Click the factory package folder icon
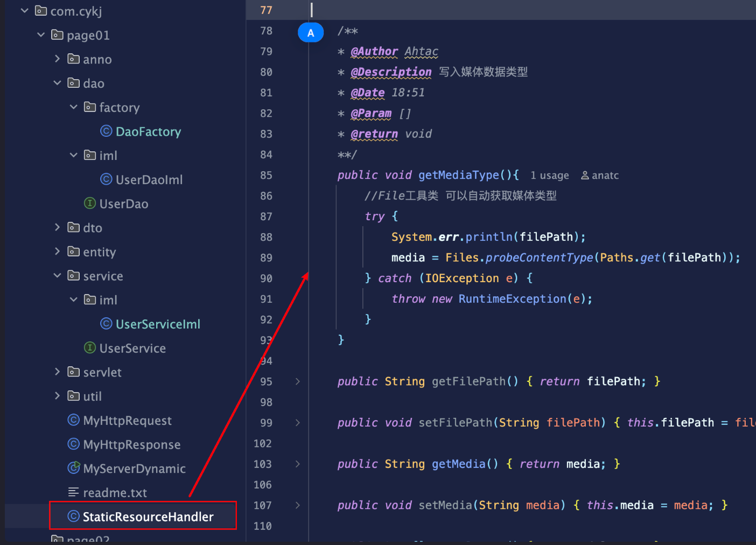 point(90,107)
